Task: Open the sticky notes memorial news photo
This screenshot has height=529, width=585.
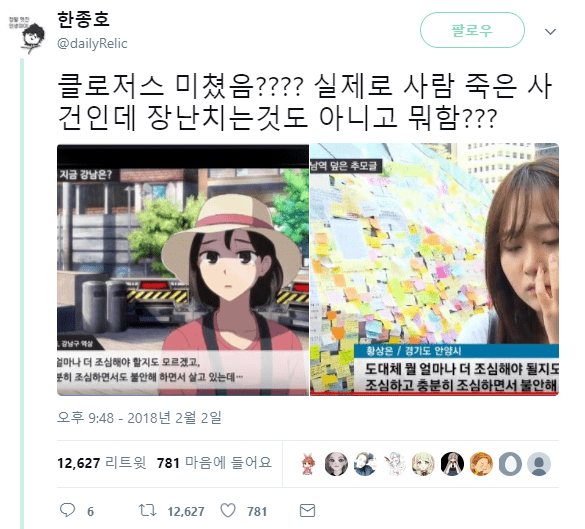Action: pyautogui.click(x=434, y=269)
